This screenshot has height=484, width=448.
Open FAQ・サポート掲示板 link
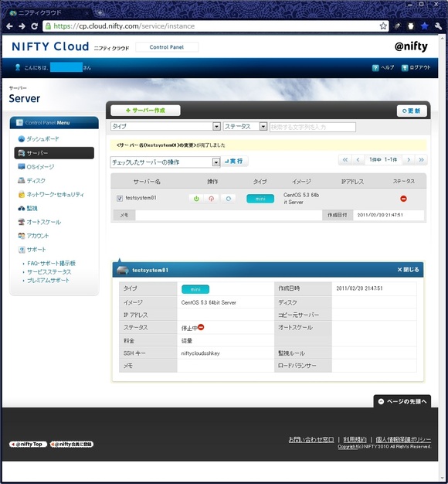coord(51,264)
